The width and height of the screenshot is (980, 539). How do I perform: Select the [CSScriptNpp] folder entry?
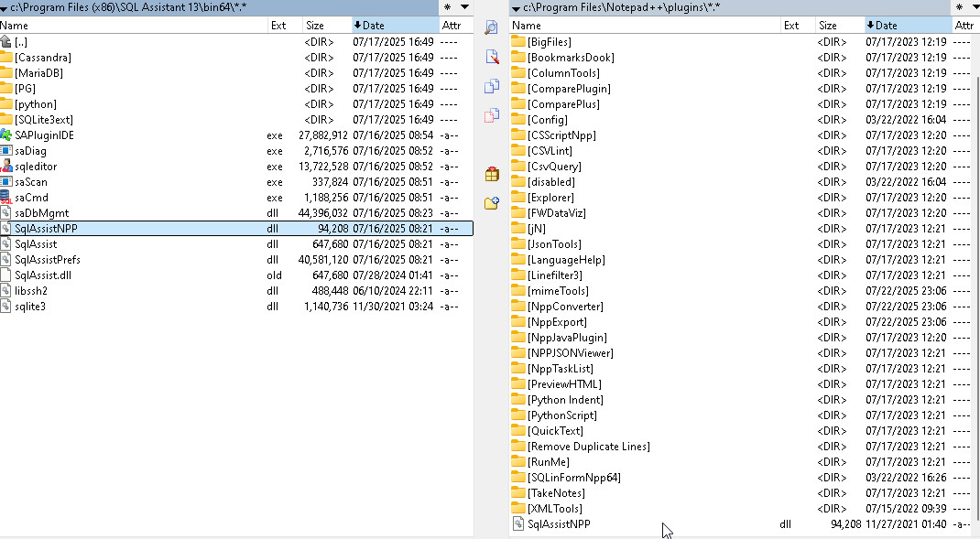pos(741,135)
